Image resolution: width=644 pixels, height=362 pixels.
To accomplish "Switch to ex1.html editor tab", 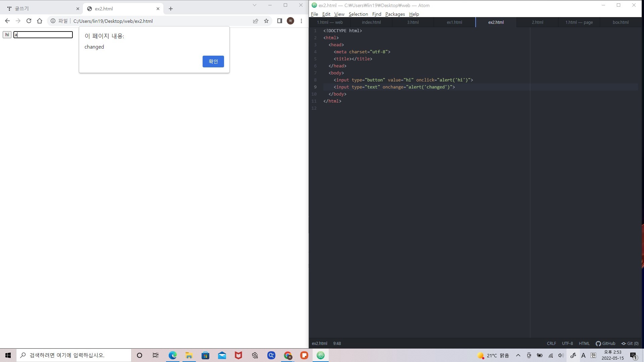I will pos(454,22).
